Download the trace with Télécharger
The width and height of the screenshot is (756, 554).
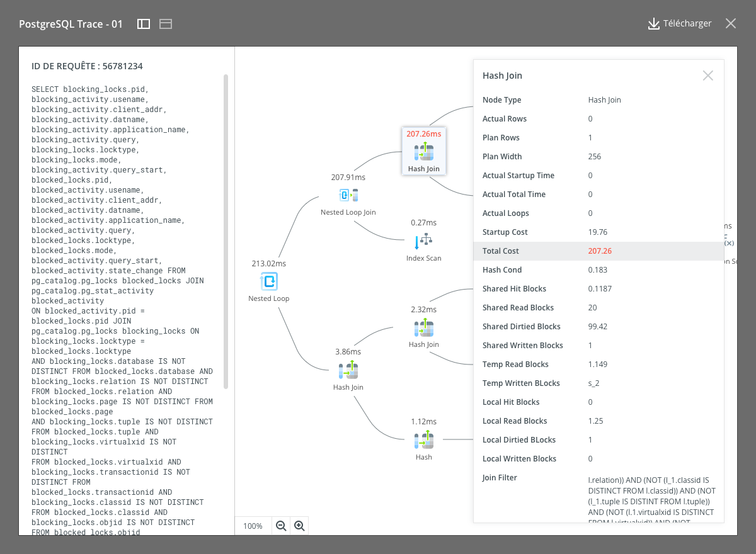tap(680, 24)
